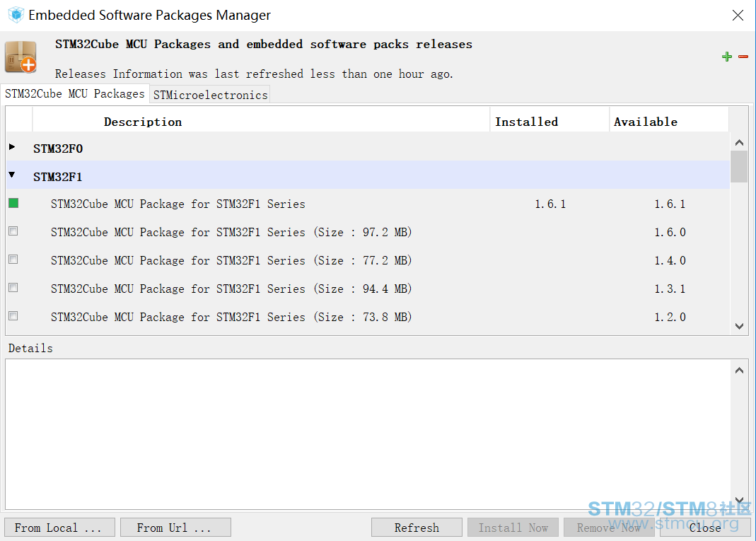This screenshot has height=541, width=756.
Task: Click available version 1.4.0 cell
Action: 670,260
